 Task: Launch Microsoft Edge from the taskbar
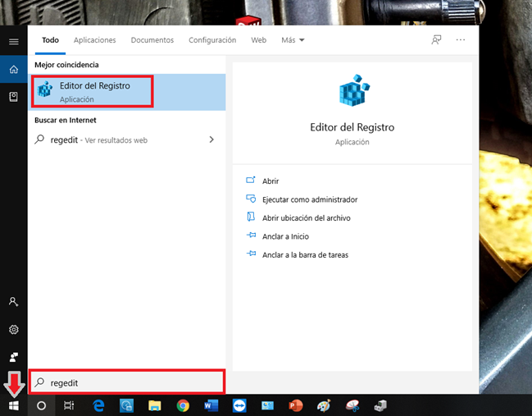[98, 405]
